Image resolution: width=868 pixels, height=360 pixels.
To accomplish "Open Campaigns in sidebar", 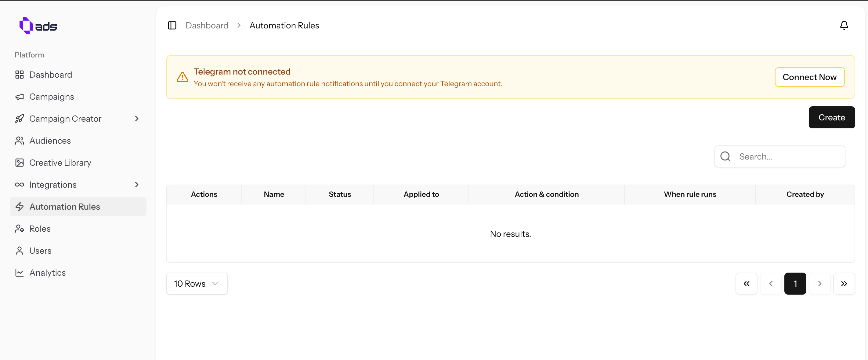I will pyautogui.click(x=52, y=97).
